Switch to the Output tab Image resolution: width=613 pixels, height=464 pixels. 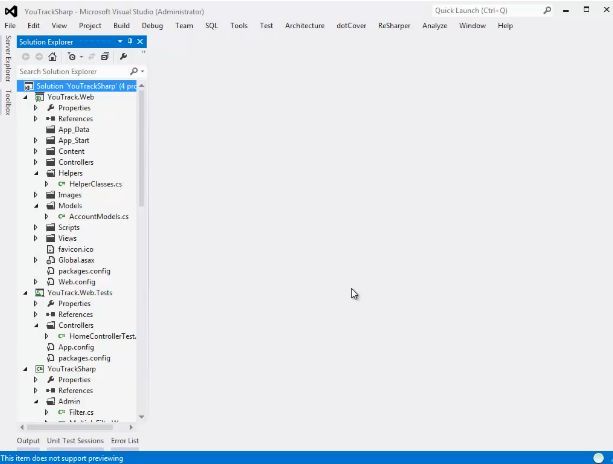click(28, 441)
